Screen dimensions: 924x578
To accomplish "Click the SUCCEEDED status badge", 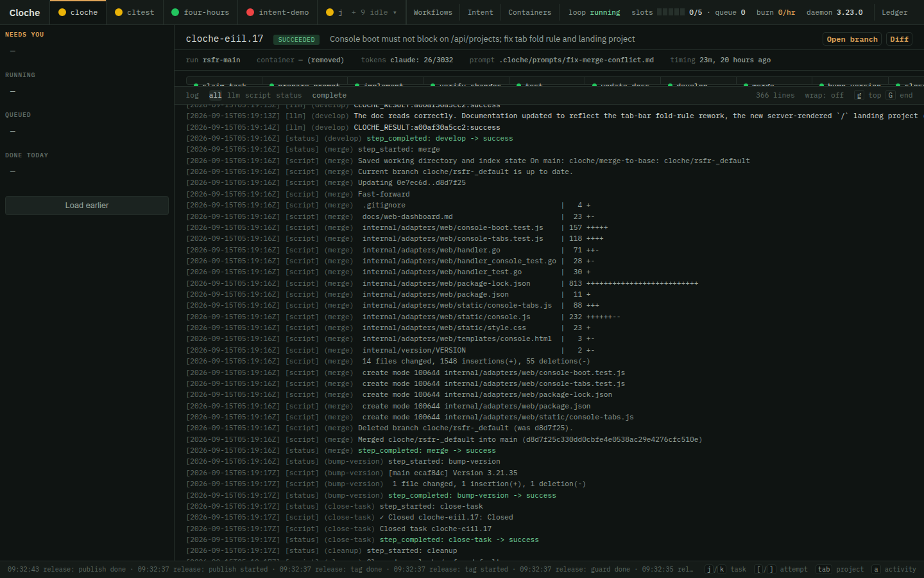I will point(296,39).
